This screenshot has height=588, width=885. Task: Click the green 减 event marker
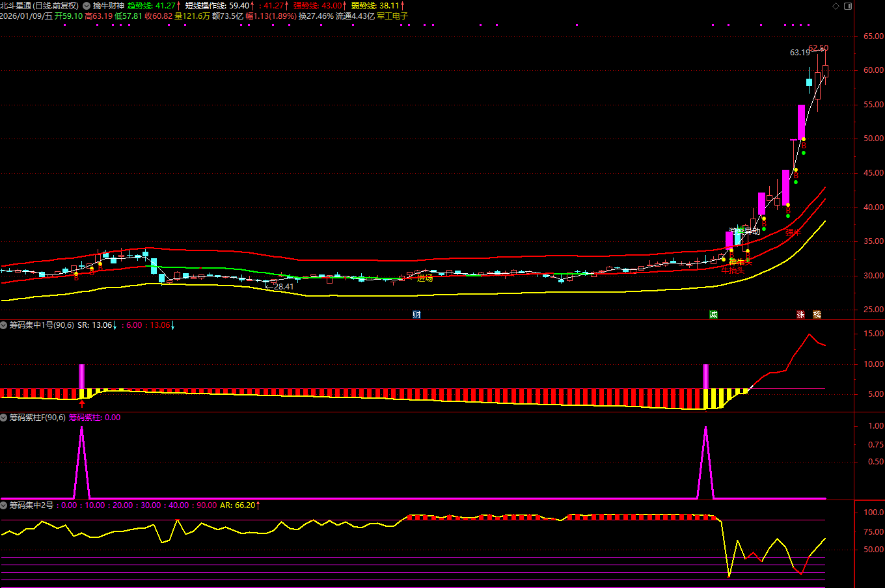713,315
